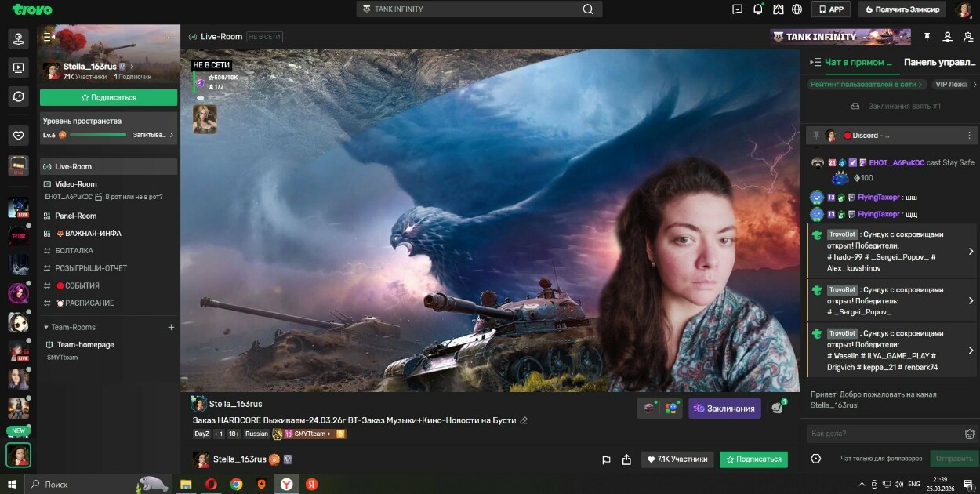Collapse the Team-Rooms section
The width and height of the screenshot is (980, 494).
(46, 327)
